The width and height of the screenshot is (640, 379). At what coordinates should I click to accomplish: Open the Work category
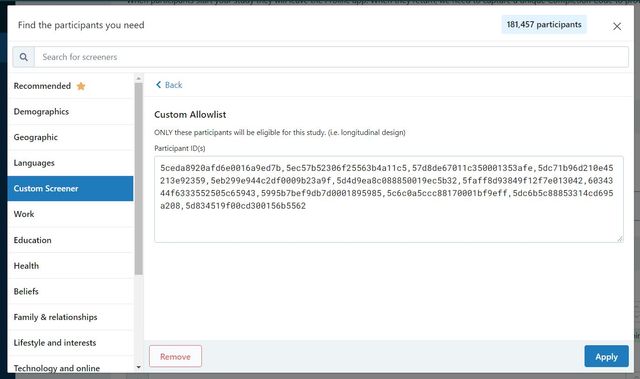pos(70,214)
